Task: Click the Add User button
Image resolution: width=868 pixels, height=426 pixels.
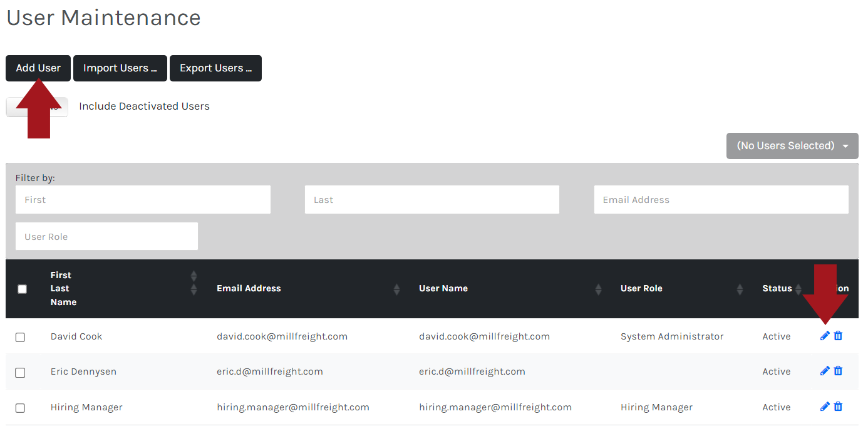Action: coord(38,68)
